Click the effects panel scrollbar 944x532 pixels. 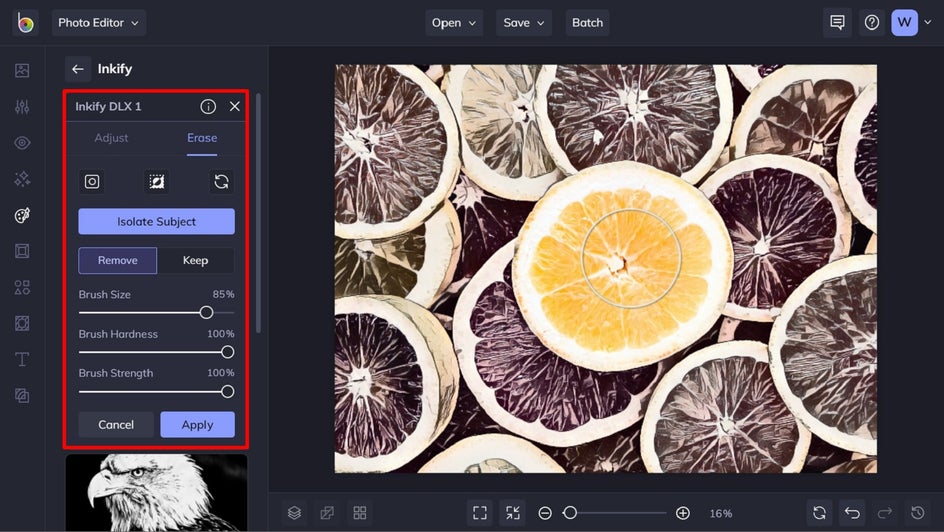[258, 212]
